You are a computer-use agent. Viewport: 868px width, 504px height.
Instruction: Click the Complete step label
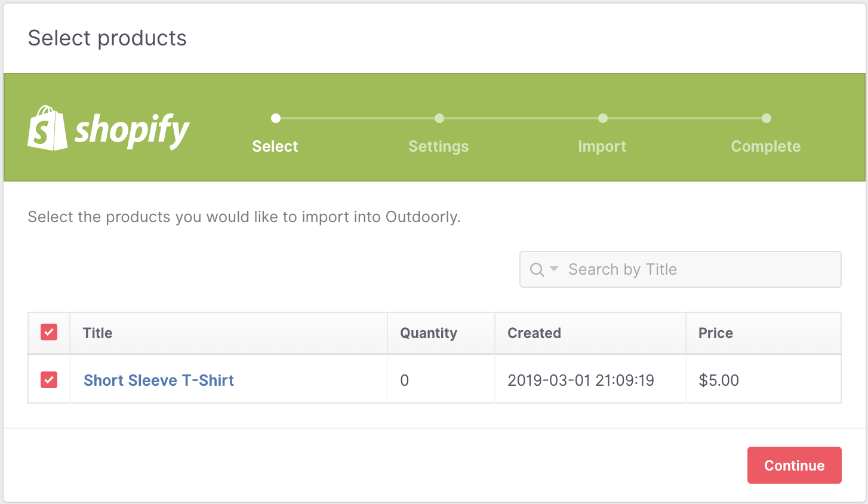(766, 147)
